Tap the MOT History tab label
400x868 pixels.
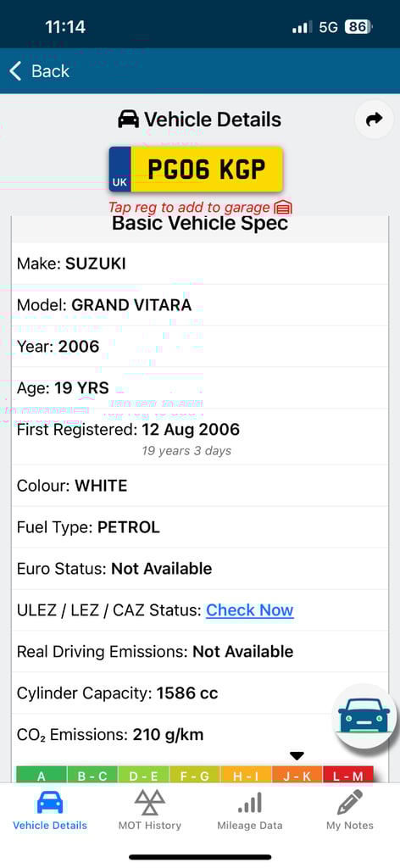tap(149, 826)
